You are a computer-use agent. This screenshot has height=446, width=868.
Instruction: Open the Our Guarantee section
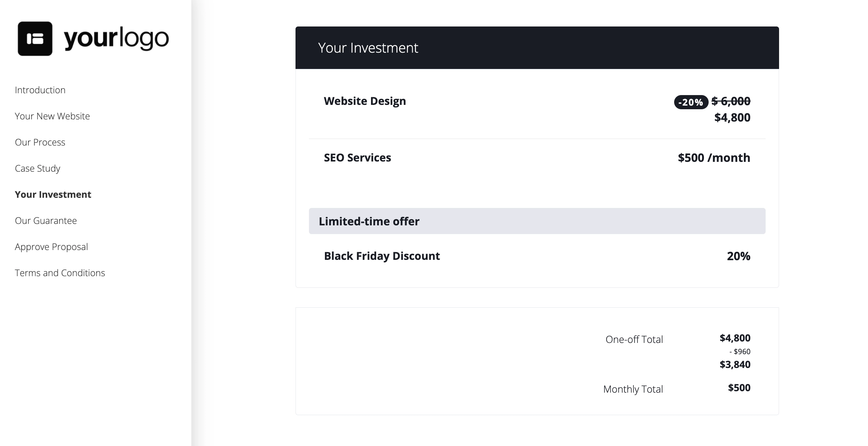(45, 221)
